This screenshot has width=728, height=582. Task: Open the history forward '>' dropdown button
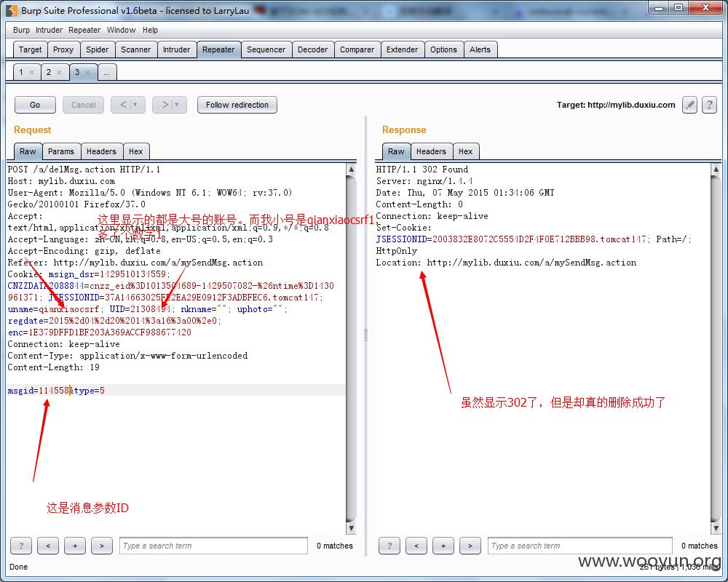tap(170, 105)
